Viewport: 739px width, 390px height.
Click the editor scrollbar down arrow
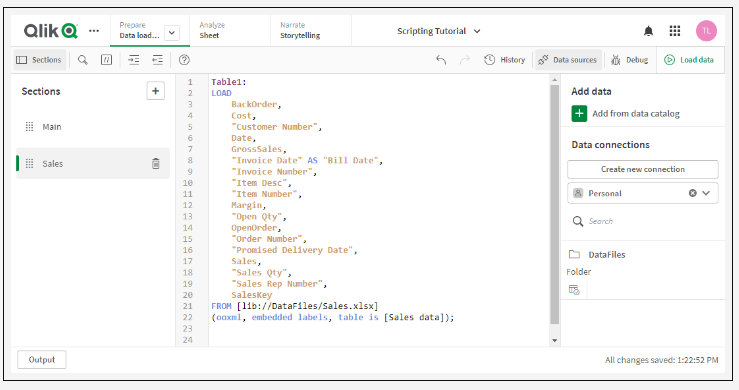(x=554, y=340)
